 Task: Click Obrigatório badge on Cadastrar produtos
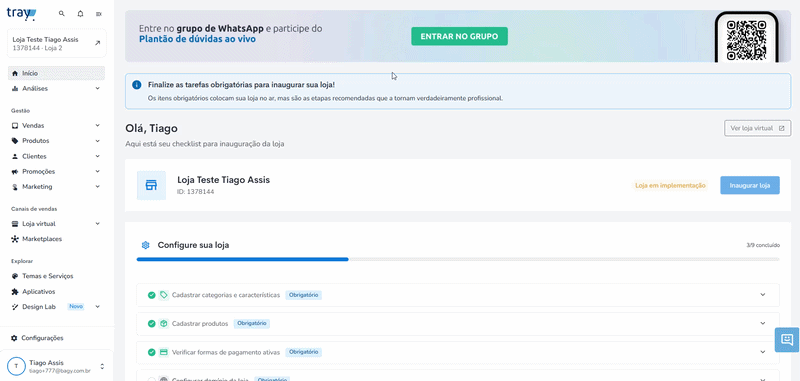(x=252, y=323)
